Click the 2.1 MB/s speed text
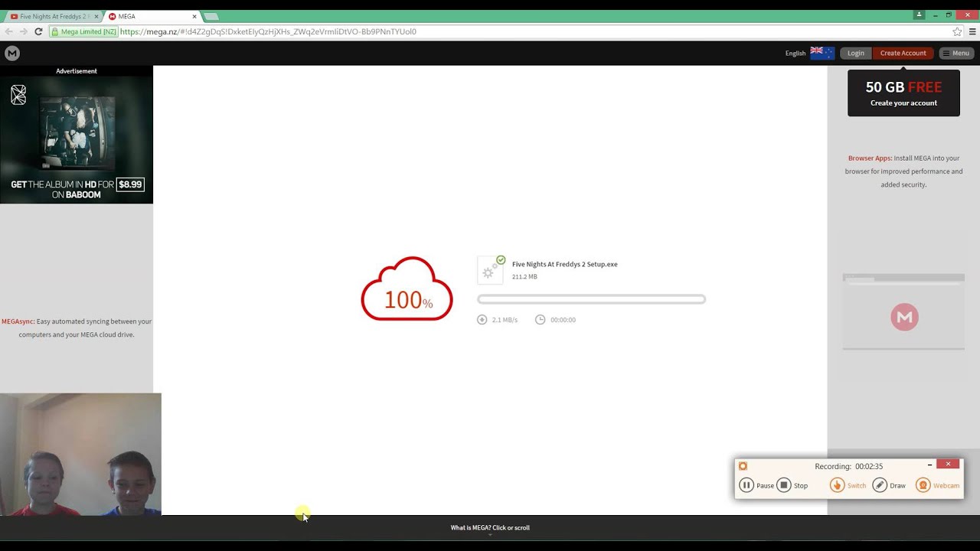Viewport: 980px width, 551px height. tap(505, 320)
